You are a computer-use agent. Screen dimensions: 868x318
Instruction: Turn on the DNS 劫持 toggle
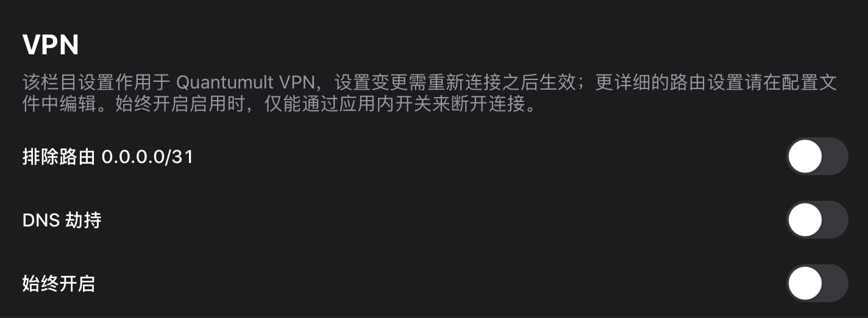coord(817,220)
